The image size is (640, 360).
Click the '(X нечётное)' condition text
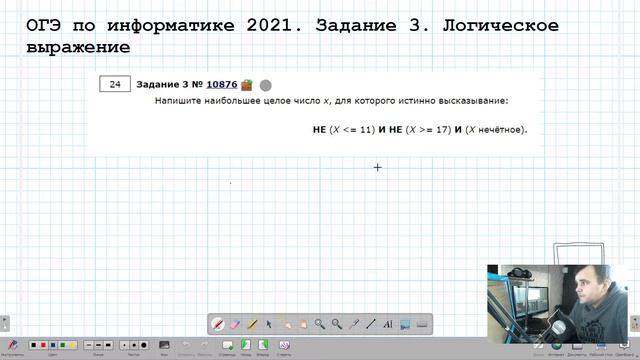(x=496, y=130)
